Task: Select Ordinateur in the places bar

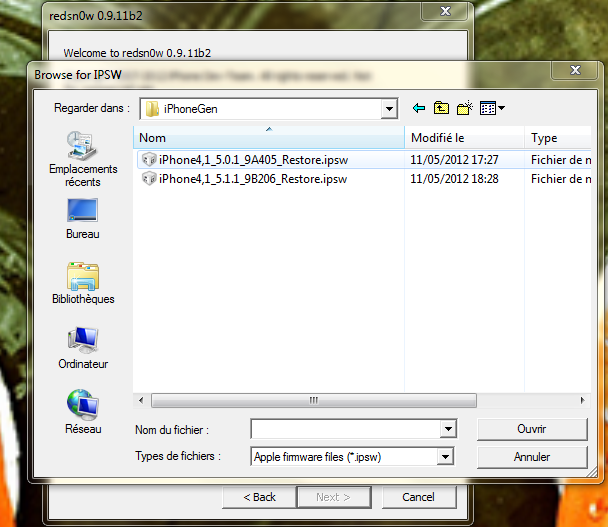Action: point(83,348)
